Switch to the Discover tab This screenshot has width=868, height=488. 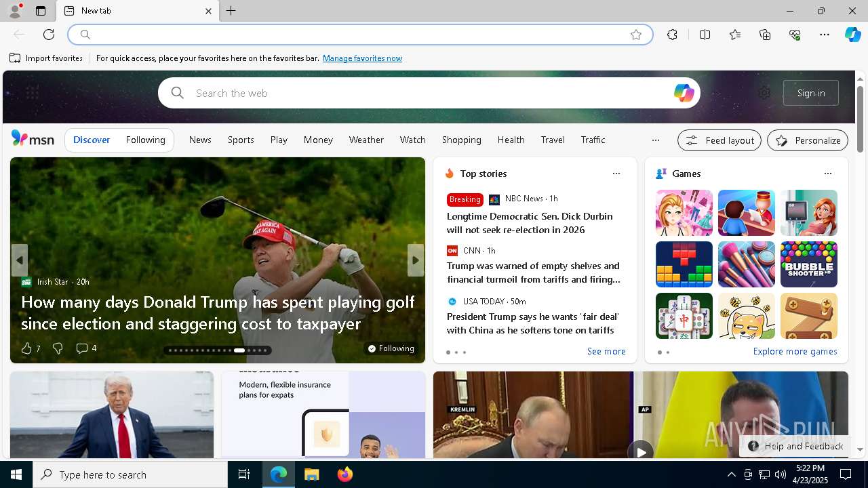tap(92, 140)
